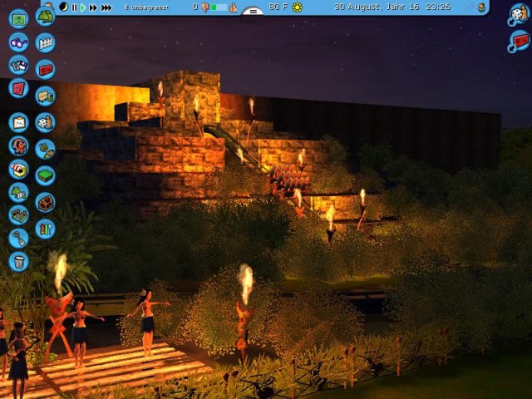This screenshot has width=532, height=399.
Task: Click the fireworks rockets icon
Action: 46,229
